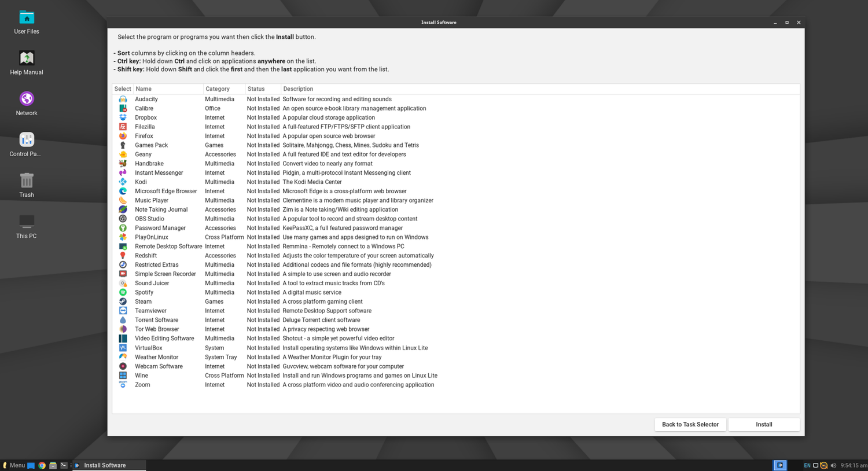Click the Install button

tap(764, 425)
